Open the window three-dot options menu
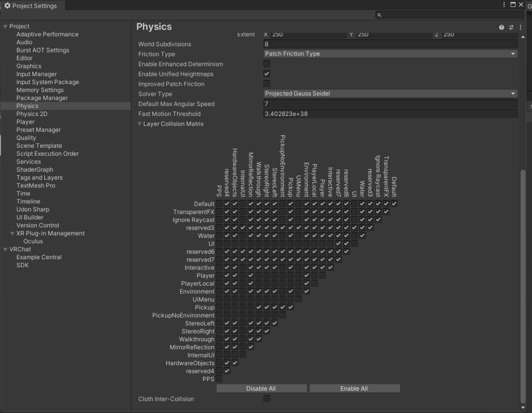The height and width of the screenshot is (413, 532). click(504, 4)
